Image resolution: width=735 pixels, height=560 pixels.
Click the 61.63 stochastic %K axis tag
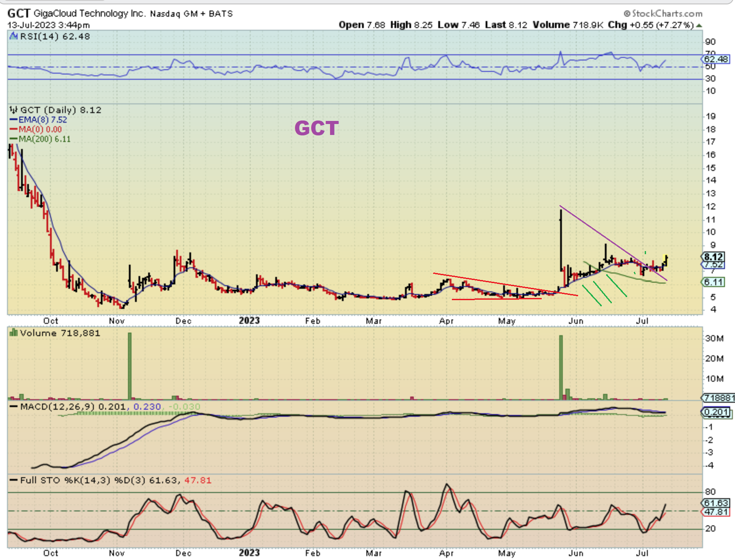[x=716, y=503]
